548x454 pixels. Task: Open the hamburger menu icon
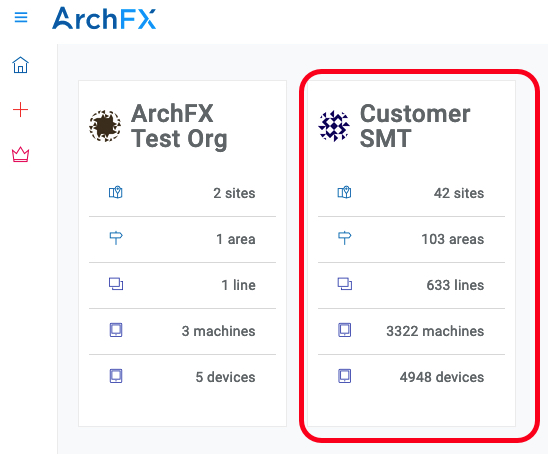click(21, 17)
